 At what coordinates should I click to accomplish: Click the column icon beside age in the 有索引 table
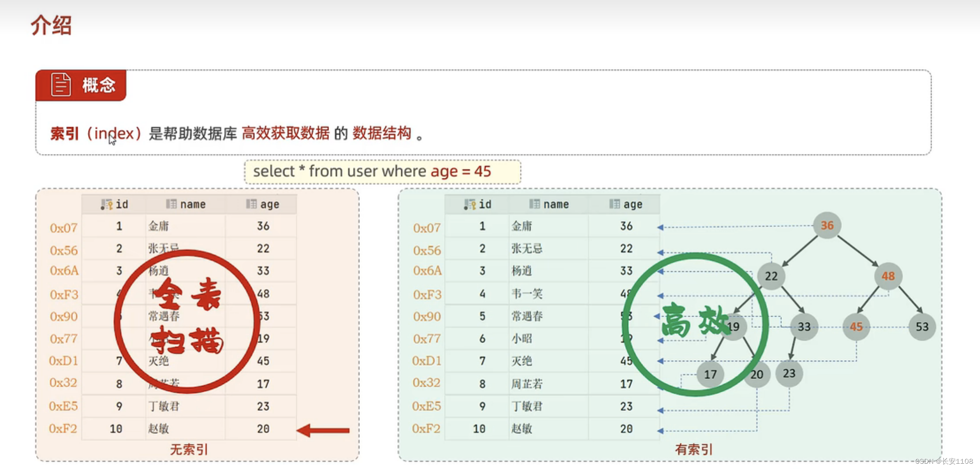point(615,204)
